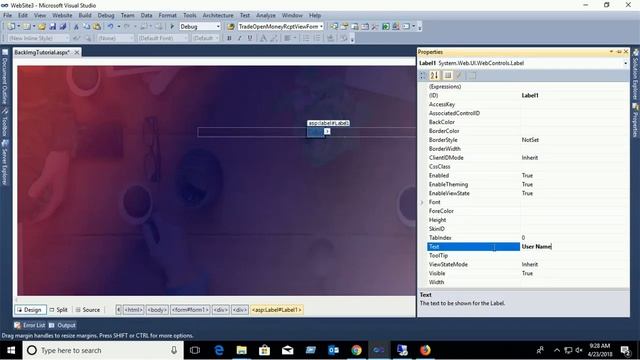Open Firefox from taskbar
This screenshot has height=360, width=640.
coord(425,350)
